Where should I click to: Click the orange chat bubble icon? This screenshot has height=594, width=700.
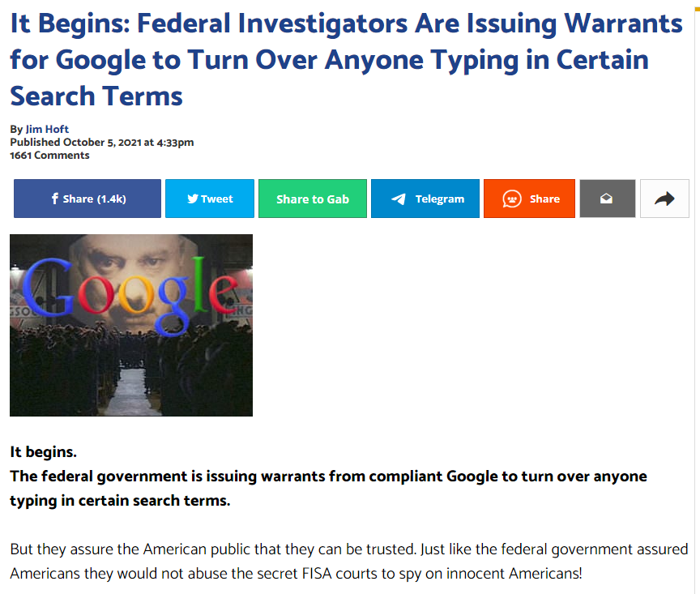click(511, 199)
